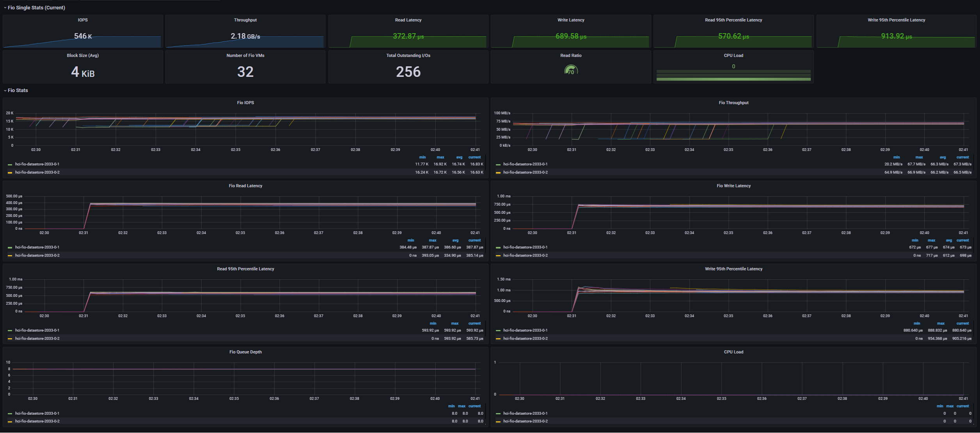Click green series marker in Fio Write Latency legend
Screen dimensions: 980x433
498,248
